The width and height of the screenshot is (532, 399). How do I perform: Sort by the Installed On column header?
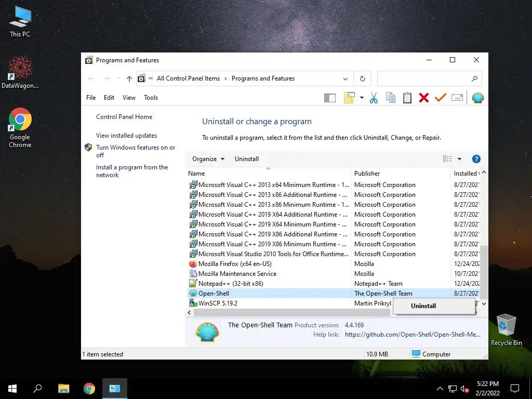466,174
